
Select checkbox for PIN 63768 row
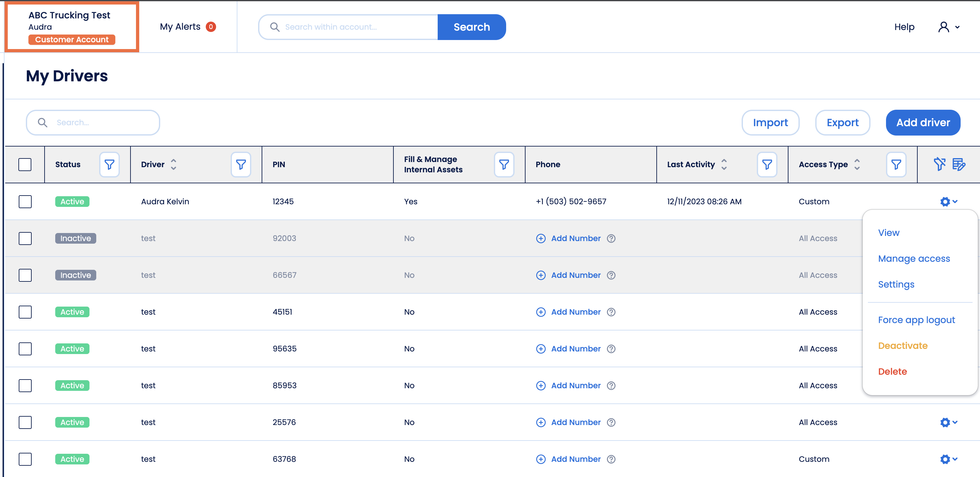(25, 459)
